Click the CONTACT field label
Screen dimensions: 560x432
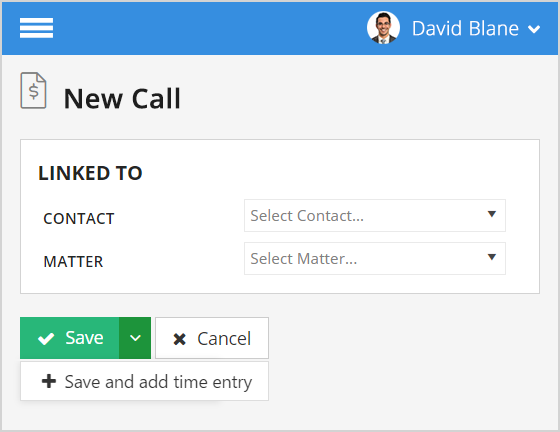[79, 218]
